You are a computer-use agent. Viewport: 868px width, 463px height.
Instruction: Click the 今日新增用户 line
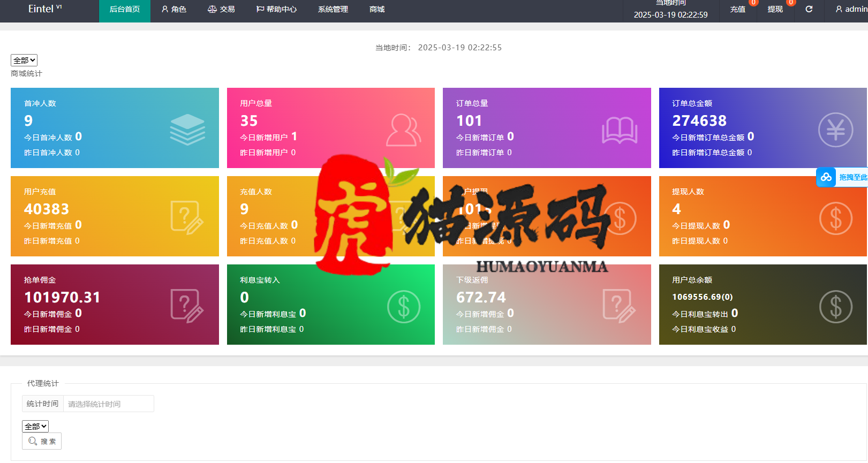pos(268,137)
